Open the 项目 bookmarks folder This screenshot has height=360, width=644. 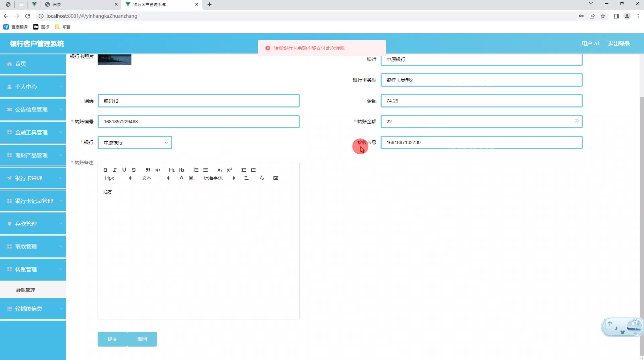click(x=63, y=27)
